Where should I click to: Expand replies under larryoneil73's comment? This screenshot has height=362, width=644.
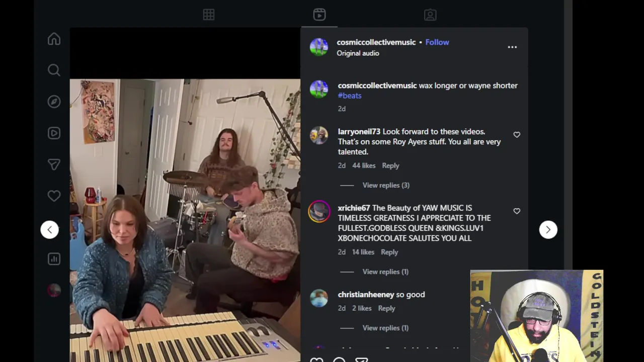[x=386, y=185]
